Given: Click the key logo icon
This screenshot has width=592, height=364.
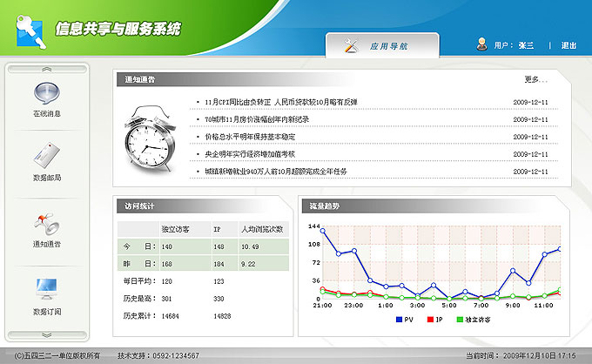Looking at the screenshot, I should (29, 30).
